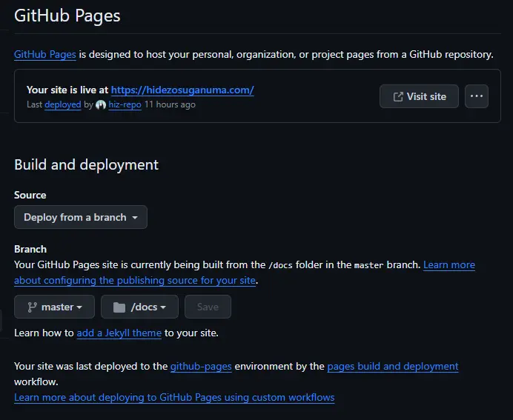This screenshot has width=513, height=420.
Task: Open the hidezosuganuma.com site URL
Action: pyautogui.click(x=182, y=90)
